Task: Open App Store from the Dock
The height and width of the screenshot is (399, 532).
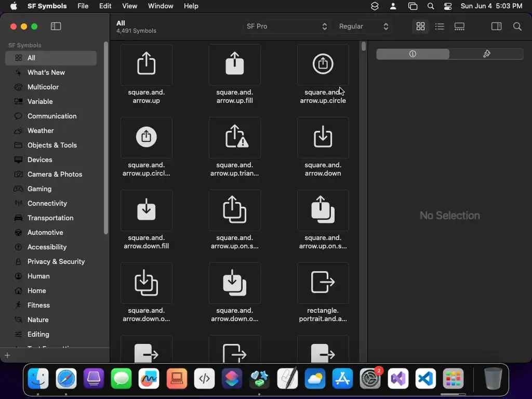Action: tap(342, 378)
